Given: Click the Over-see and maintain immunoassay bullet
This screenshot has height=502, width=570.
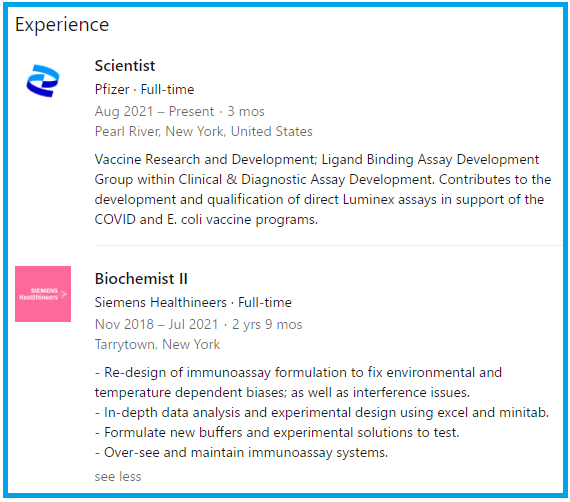Looking at the screenshot, I should pyautogui.click(x=241, y=453).
